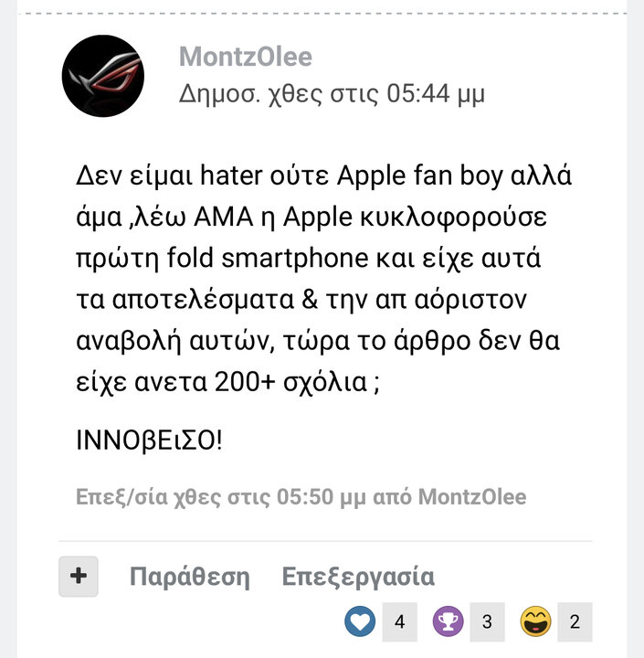Click the words fold smartphone in the post

pos(268,258)
